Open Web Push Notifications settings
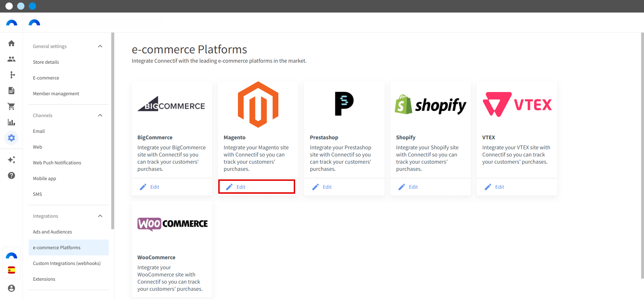Image resolution: width=644 pixels, height=299 pixels. click(x=69, y=163)
